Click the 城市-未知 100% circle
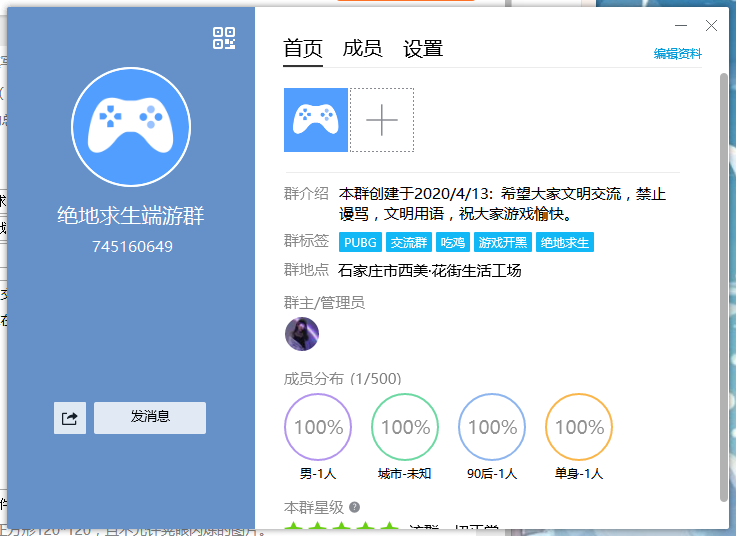The width and height of the screenshot is (736, 536). [405, 427]
